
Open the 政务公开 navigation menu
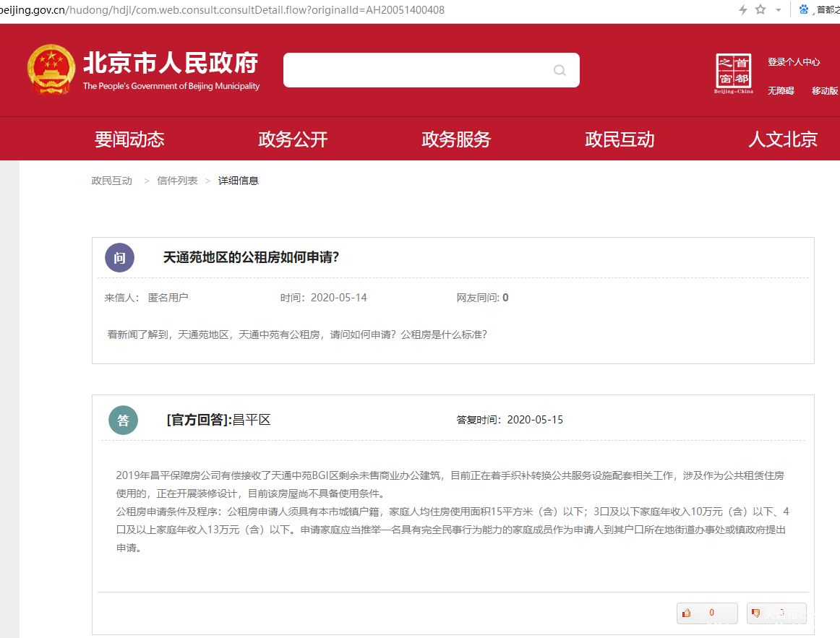293,139
